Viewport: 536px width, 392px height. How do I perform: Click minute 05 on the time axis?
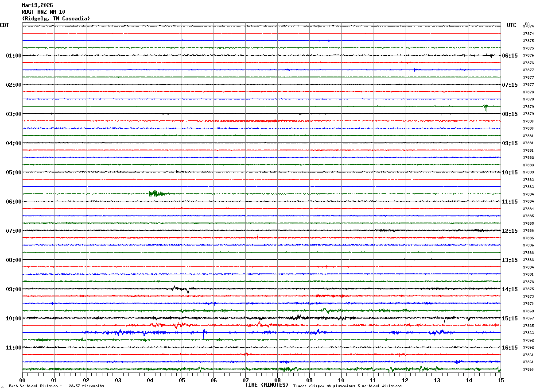click(182, 380)
